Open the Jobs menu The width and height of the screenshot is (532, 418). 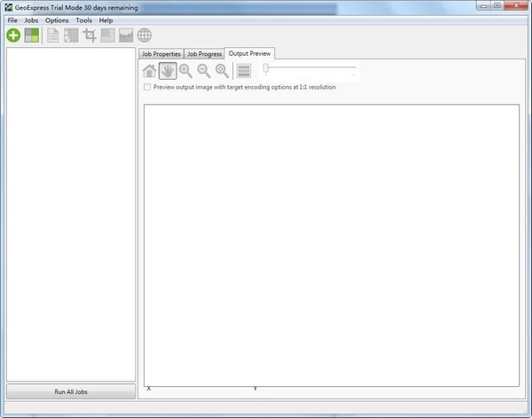[x=31, y=20]
